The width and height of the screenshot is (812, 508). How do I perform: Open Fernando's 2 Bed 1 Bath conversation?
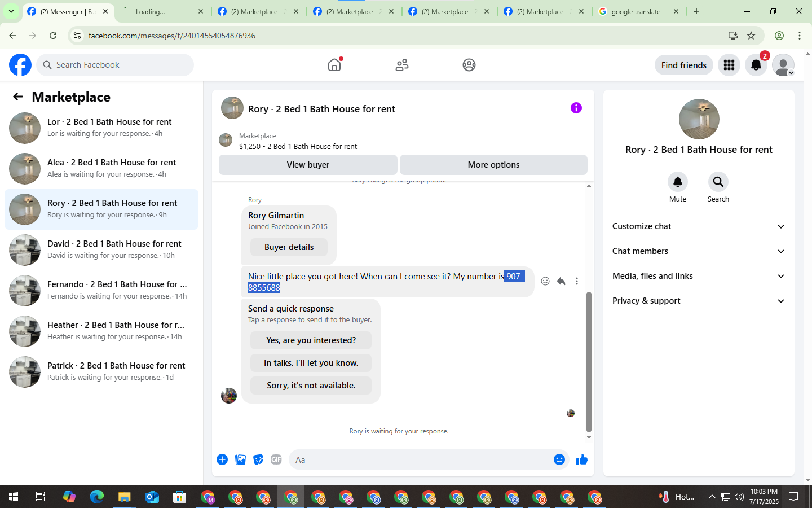[101, 291]
